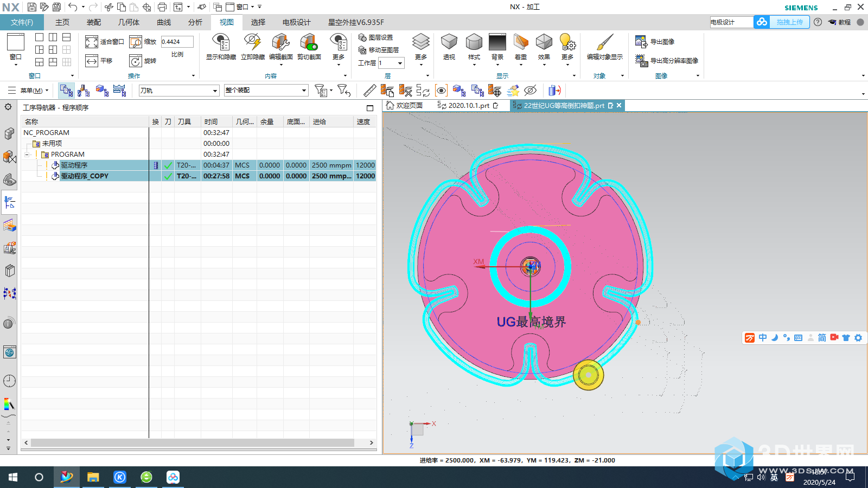Click the 名称 column header
Screen dimensions: 868x488
85,122
